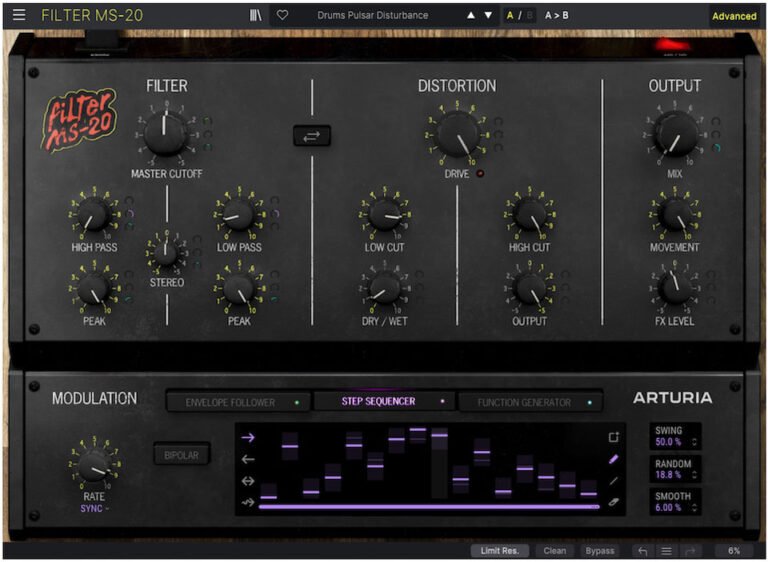Favorite the preset with the heart icon
Screen dimensions: 768x562
click(x=282, y=15)
